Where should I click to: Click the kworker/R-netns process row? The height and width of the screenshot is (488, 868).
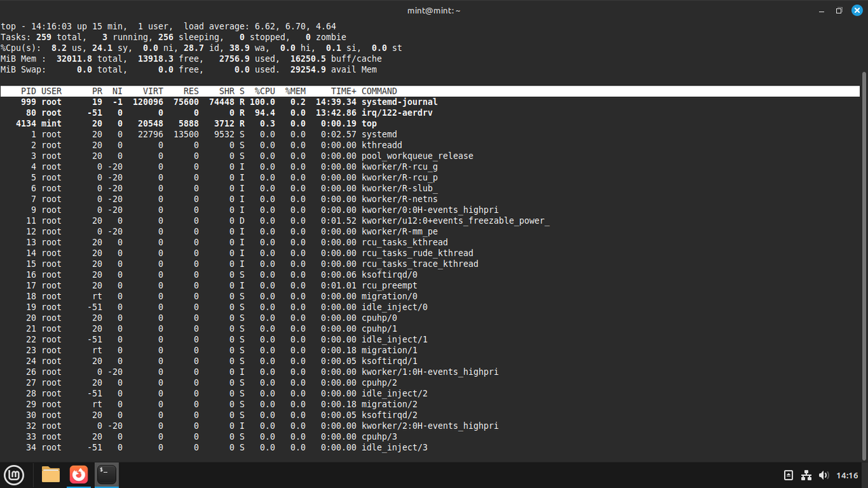[x=430, y=199]
